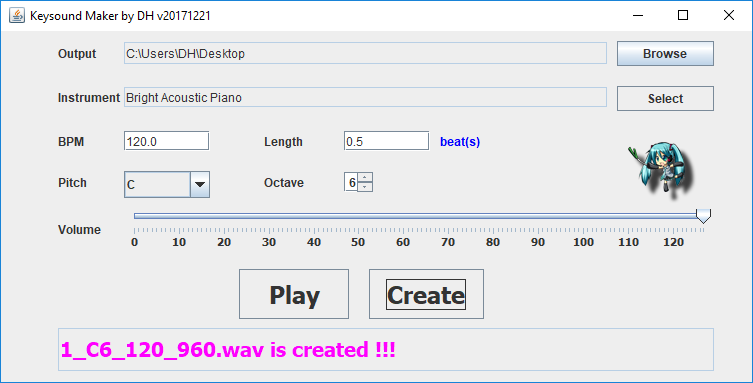The height and width of the screenshot is (383, 753).
Task: Click the blue beat(s) unit label
Action: click(460, 142)
